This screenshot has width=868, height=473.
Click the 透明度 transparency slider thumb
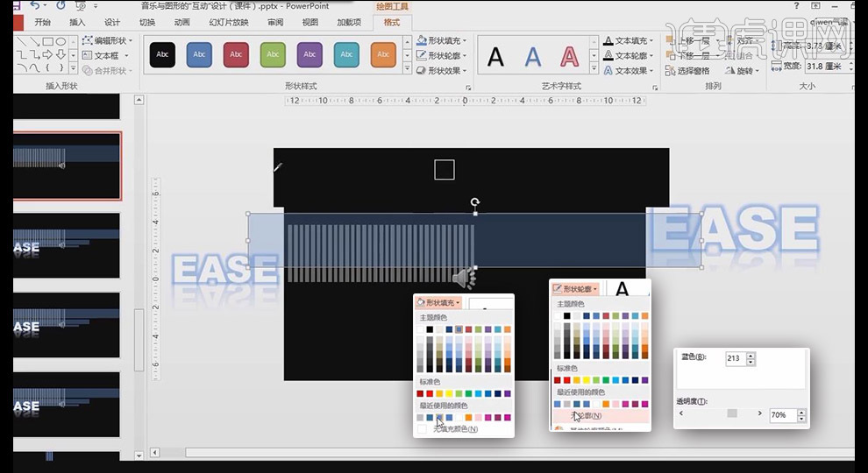[732, 413]
